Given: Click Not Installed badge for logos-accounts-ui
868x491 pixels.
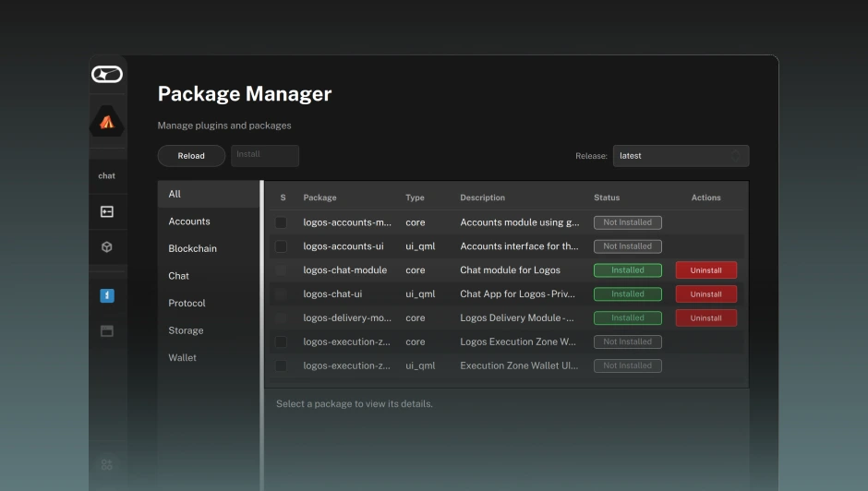Looking at the screenshot, I should [x=628, y=246].
